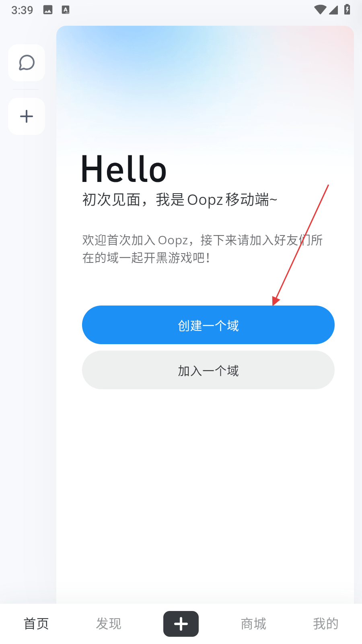Image resolution: width=362 pixels, height=644 pixels.
Task: Open the chat bubble messages icon
Action: pyautogui.click(x=27, y=63)
